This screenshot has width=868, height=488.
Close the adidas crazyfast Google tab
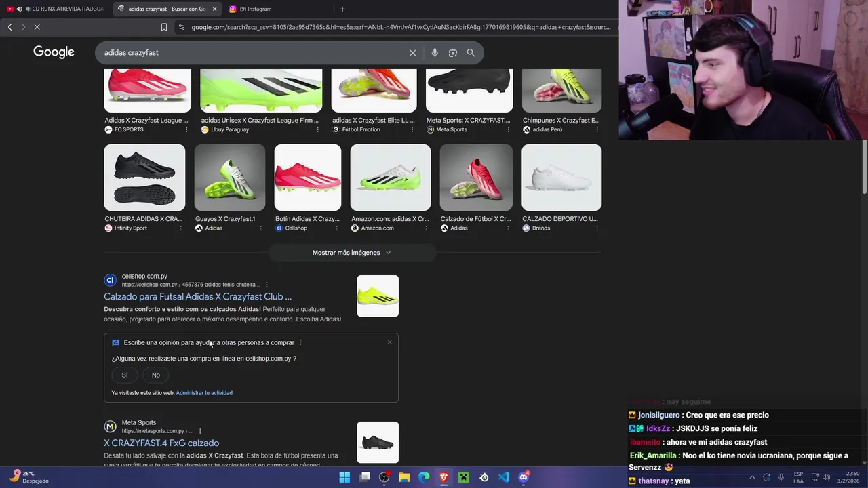[x=215, y=9]
